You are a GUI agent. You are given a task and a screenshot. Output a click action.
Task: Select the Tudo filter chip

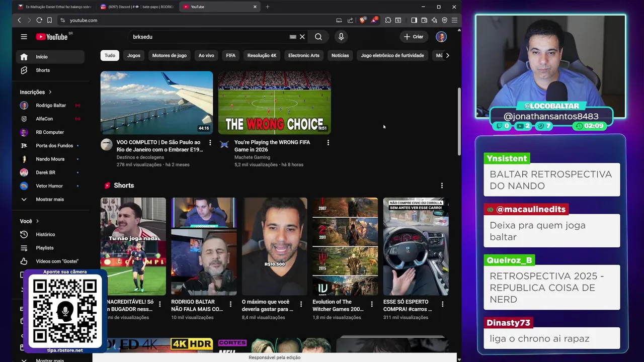pyautogui.click(x=110, y=55)
